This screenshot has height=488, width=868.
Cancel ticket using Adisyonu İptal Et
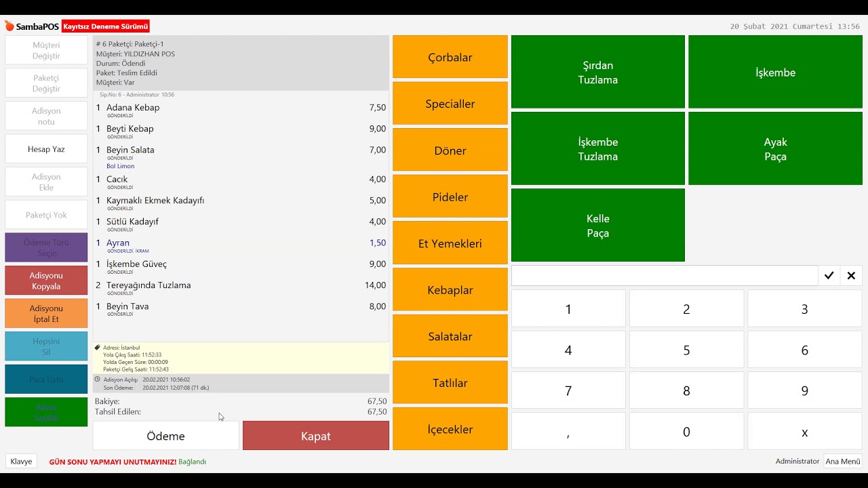46,313
